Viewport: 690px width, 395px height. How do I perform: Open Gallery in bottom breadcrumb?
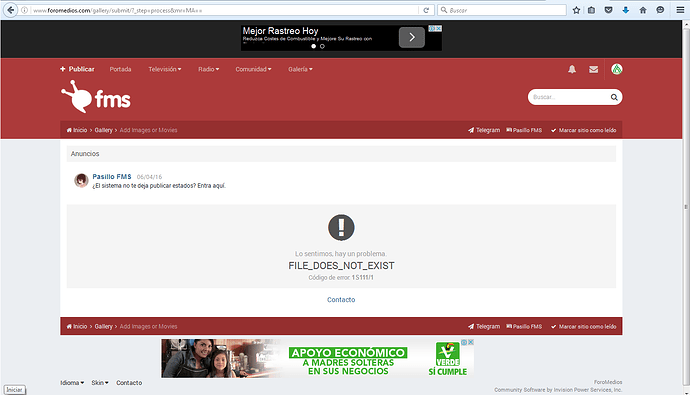coord(103,326)
